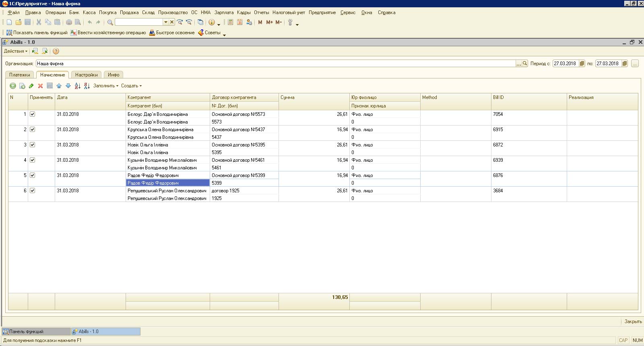Open the Calculator icon

pyautogui.click(x=231, y=22)
